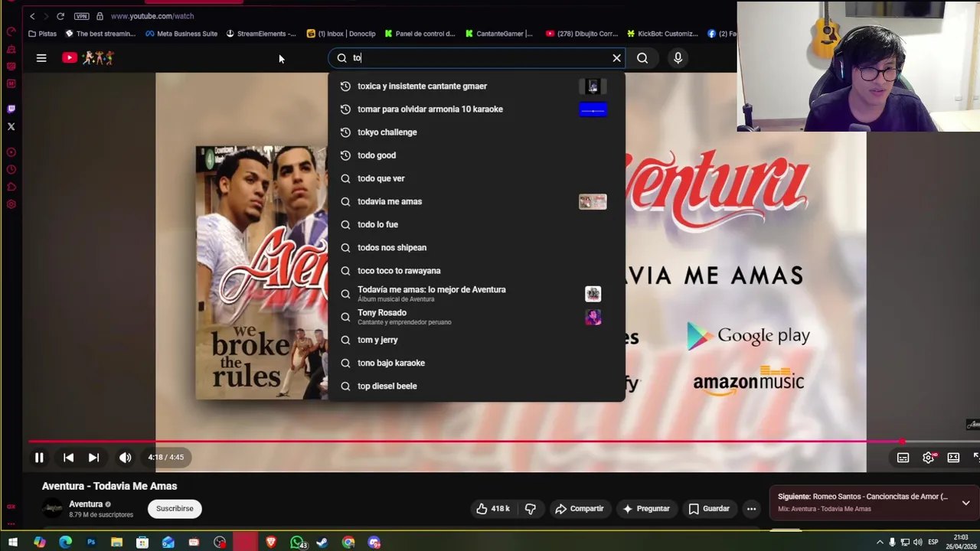Choose the 'todo lo fue' suggestion
Screen dimensions: 980x551
click(476, 224)
